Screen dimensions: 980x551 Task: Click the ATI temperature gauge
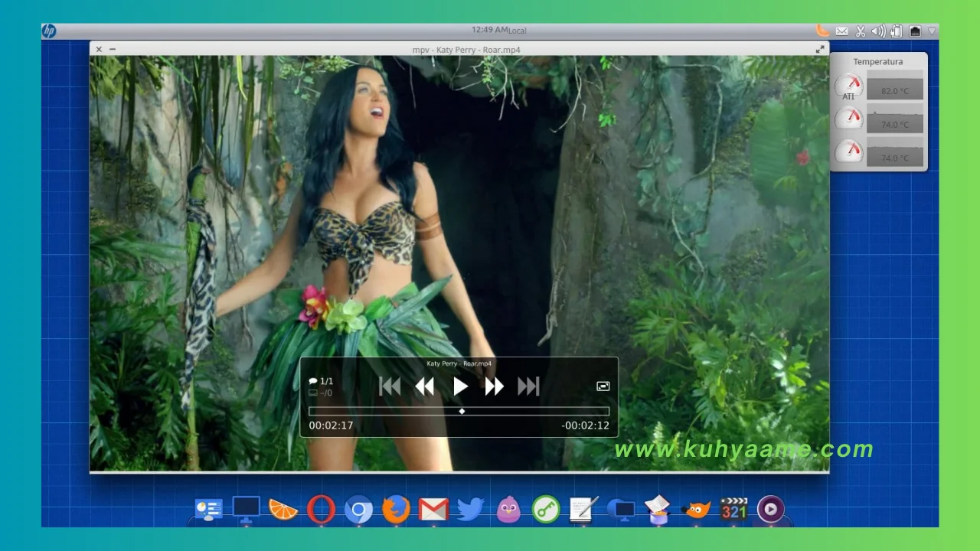coord(848,86)
